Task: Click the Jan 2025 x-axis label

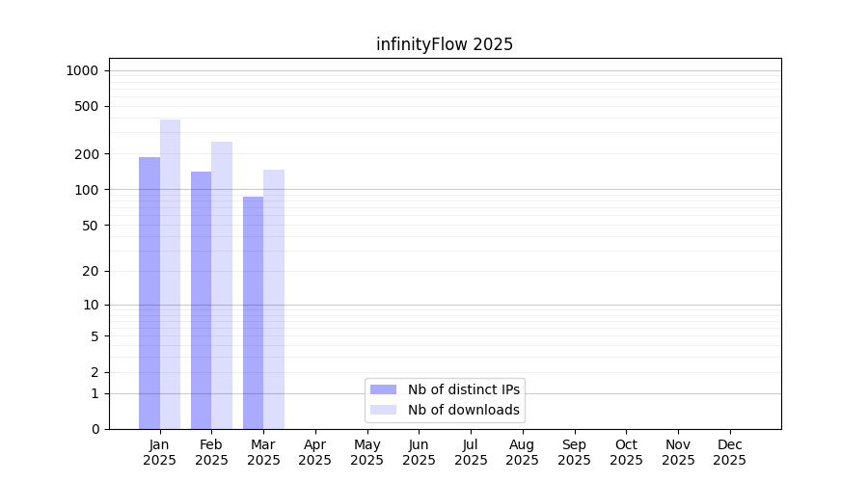Action: click(160, 452)
